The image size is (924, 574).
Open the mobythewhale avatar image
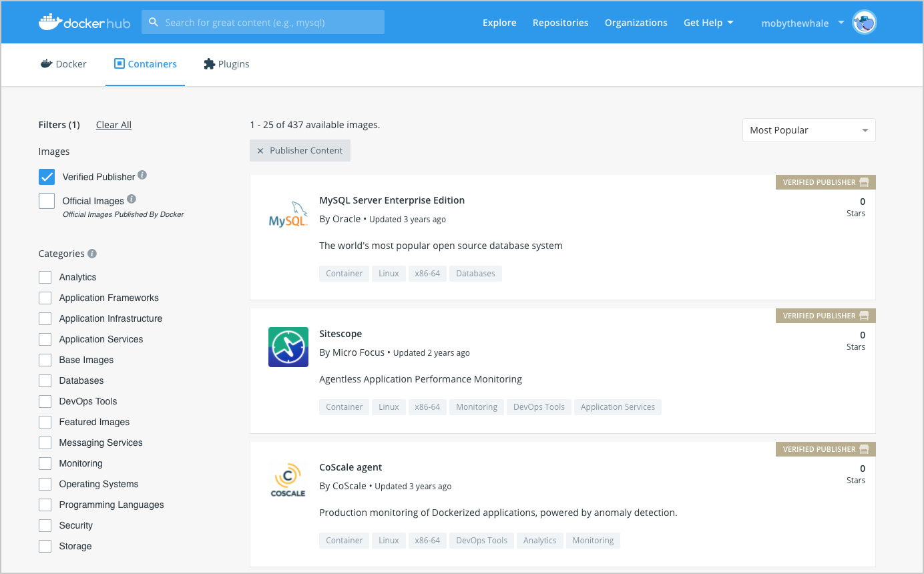pyautogui.click(x=865, y=23)
